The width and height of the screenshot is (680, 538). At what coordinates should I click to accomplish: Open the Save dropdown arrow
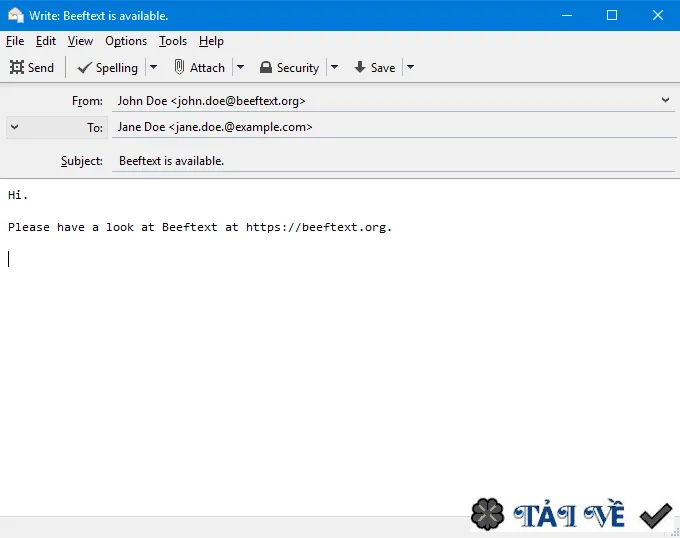pyautogui.click(x=410, y=68)
